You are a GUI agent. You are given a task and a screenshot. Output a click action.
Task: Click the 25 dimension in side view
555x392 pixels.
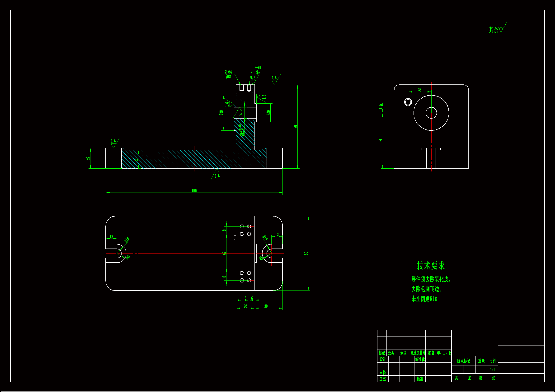420,90
